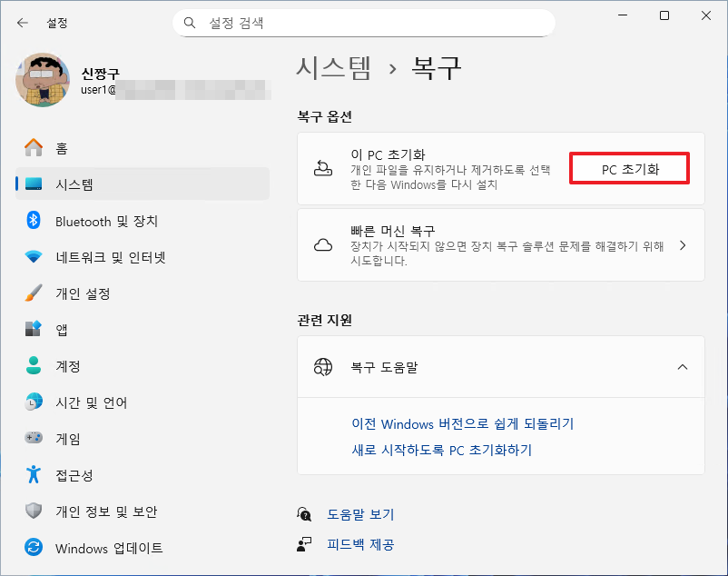728x576 pixels.
Task: Click the 복구 page title
Action: 436,68
